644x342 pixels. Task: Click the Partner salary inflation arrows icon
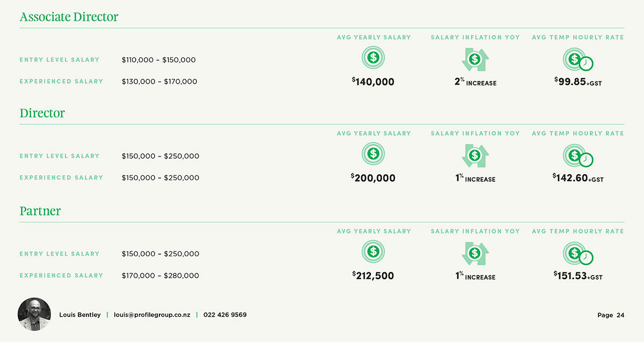[x=475, y=253]
